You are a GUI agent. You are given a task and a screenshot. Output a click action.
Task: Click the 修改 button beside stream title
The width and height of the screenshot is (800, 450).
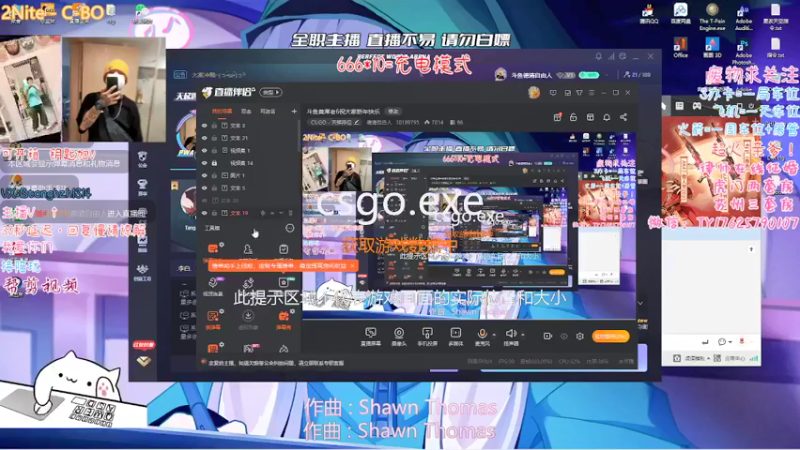coord(393,111)
